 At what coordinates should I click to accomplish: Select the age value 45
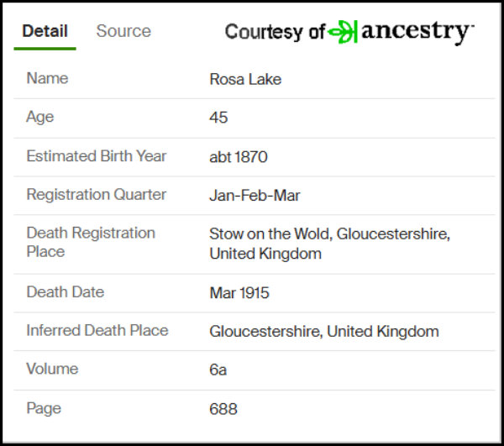[218, 118]
